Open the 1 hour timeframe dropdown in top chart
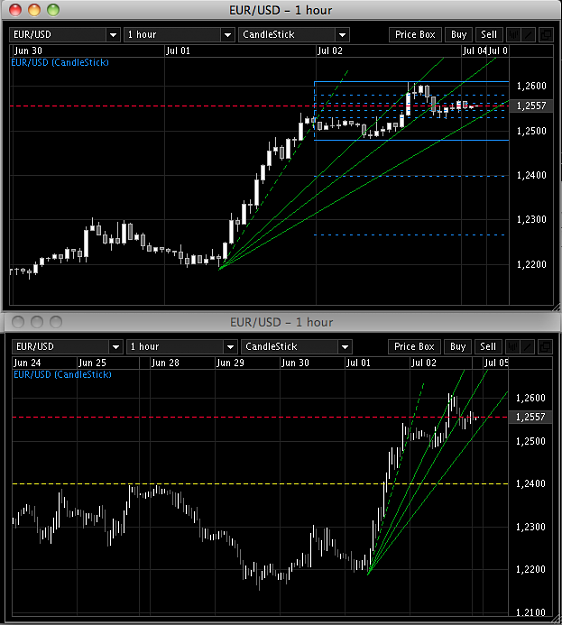The height and width of the screenshot is (625, 562). pos(179,35)
